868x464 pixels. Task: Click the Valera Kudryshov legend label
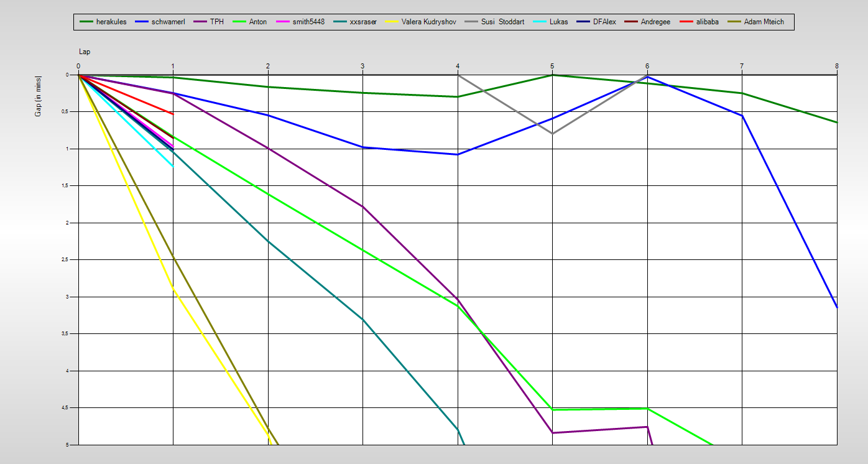click(x=429, y=22)
